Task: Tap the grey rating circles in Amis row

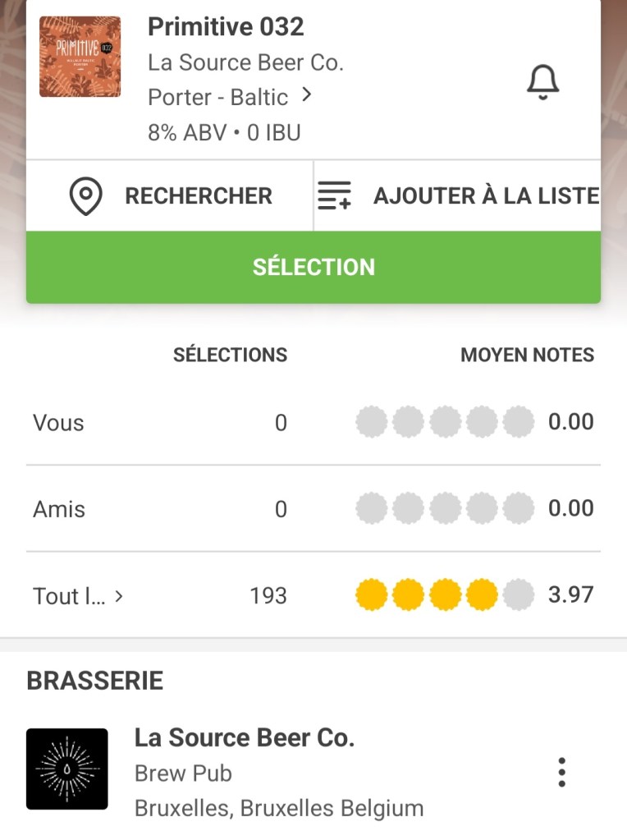Action: tap(444, 509)
